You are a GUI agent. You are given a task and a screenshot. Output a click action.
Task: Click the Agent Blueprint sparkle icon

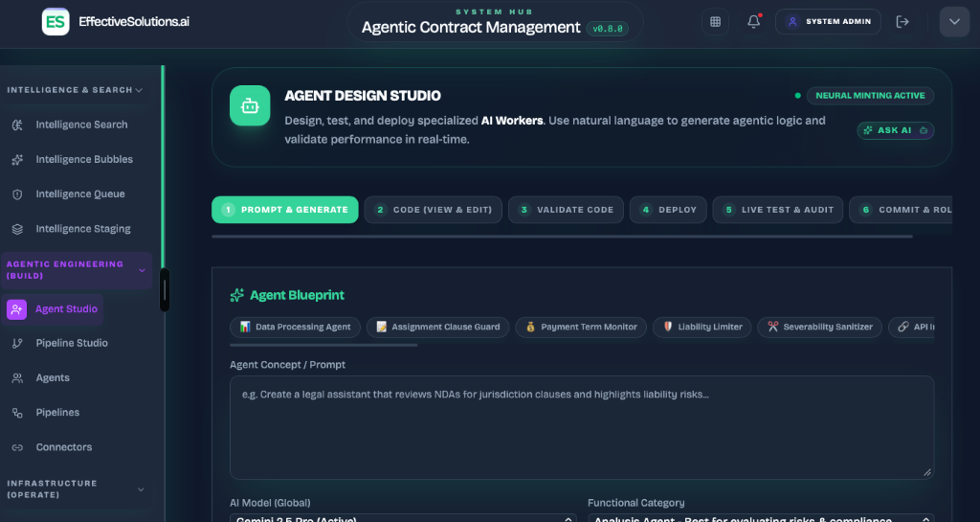(x=237, y=295)
